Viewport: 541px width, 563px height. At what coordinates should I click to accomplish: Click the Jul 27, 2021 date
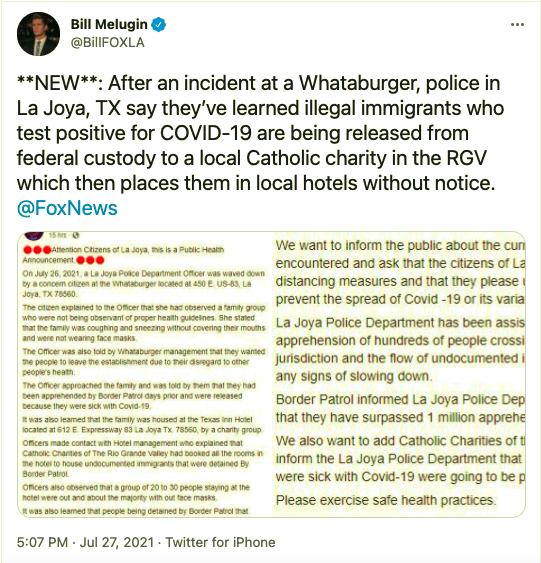[117, 542]
